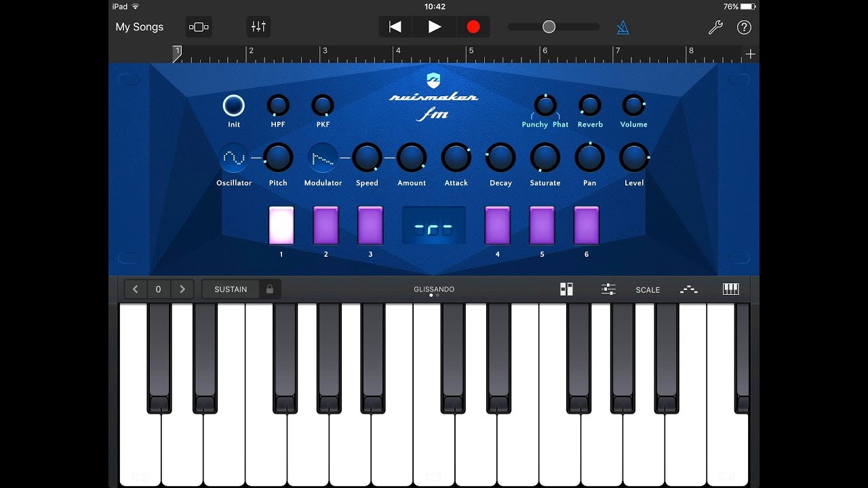Screen dimensions: 868x488
Task: Tap the center blue display
Action: [x=434, y=226]
